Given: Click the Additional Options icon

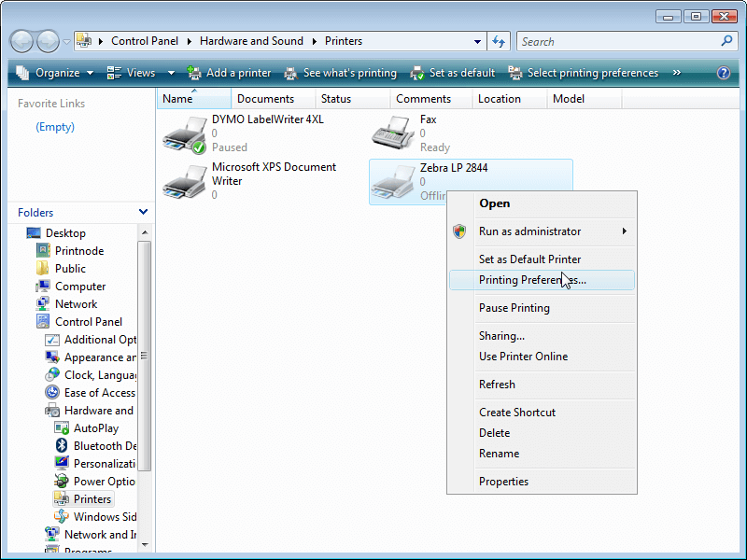Looking at the screenshot, I should click(x=52, y=340).
